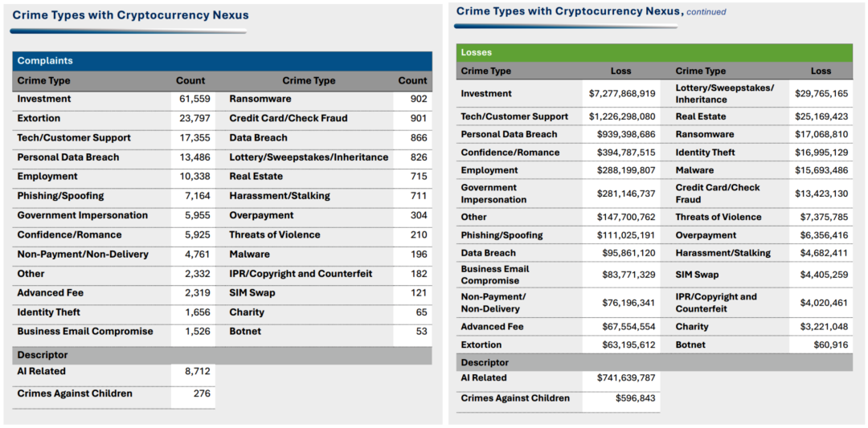Click the 'continued' text in right title
The height and width of the screenshot is (428, 868).
point(706,13)
